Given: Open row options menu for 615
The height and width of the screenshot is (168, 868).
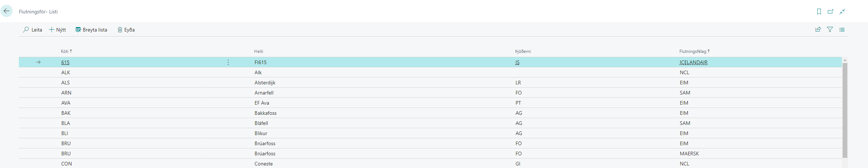Looking at the screenshot, I should pyautogui.click(x=228, y=62).
